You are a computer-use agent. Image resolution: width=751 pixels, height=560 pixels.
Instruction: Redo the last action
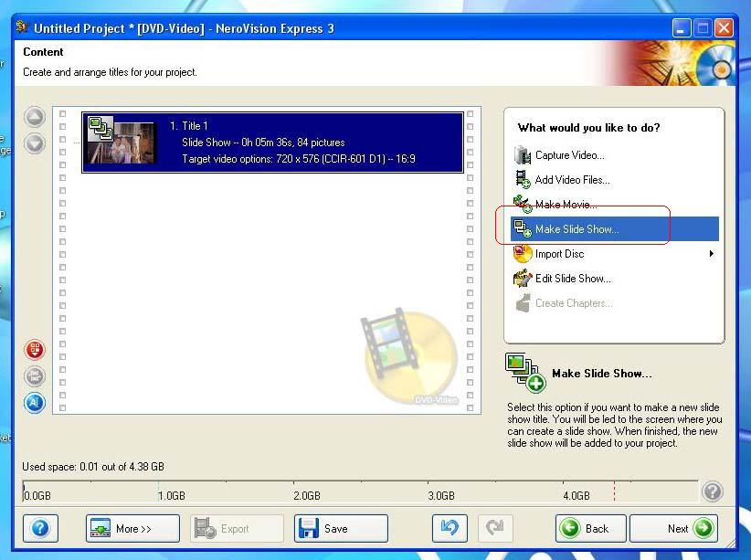[495, 528]
